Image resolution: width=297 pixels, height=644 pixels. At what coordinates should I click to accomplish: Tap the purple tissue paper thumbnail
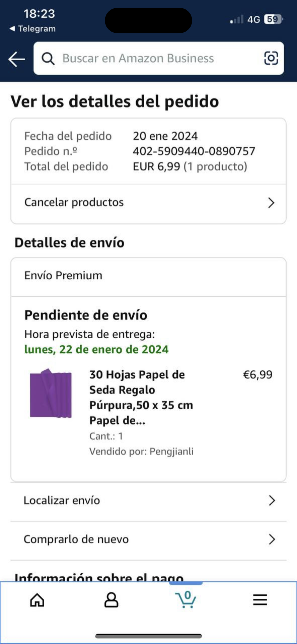pyautogui.click(x=51, y=393)
